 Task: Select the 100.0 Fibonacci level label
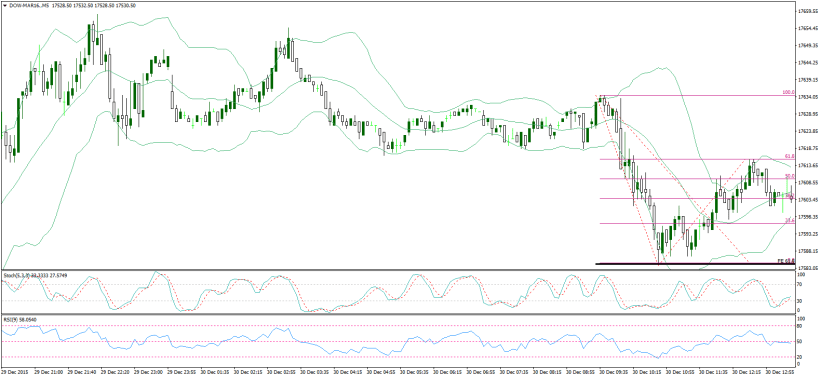[x=789, y=93]
